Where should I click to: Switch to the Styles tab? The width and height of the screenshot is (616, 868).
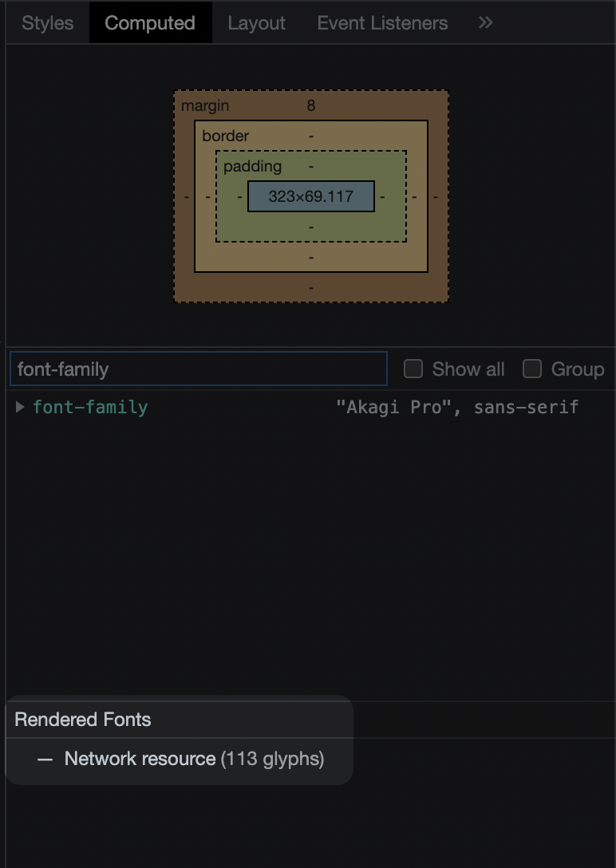coord(48,22)
